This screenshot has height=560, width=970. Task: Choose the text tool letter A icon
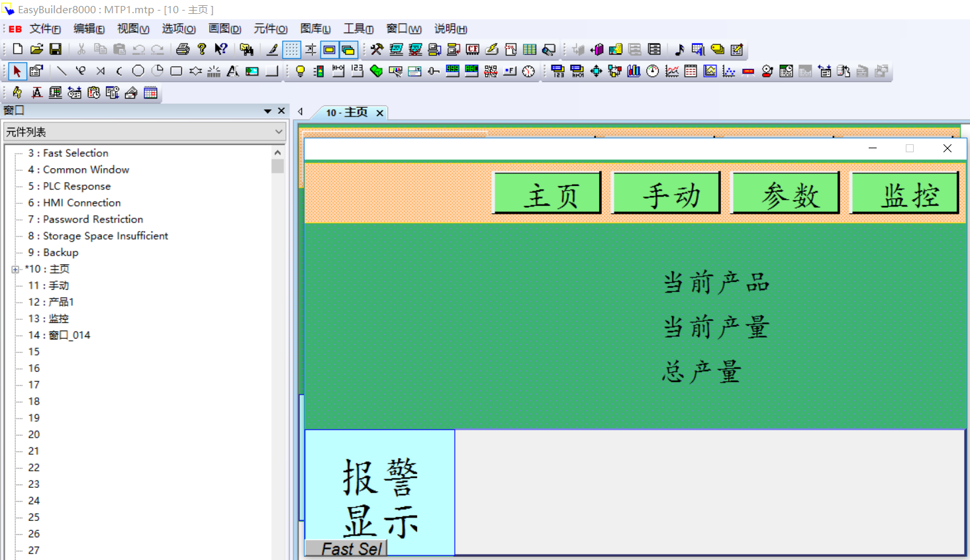232,71
